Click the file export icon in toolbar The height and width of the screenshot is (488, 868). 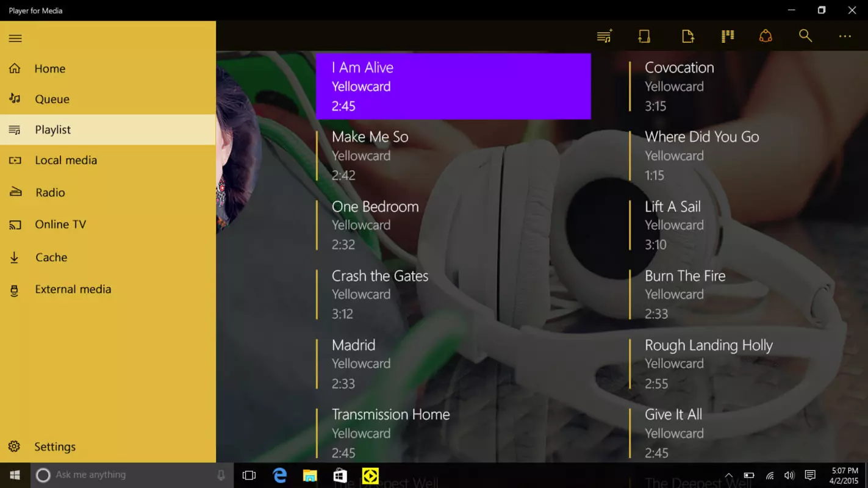tap(688, 37)
